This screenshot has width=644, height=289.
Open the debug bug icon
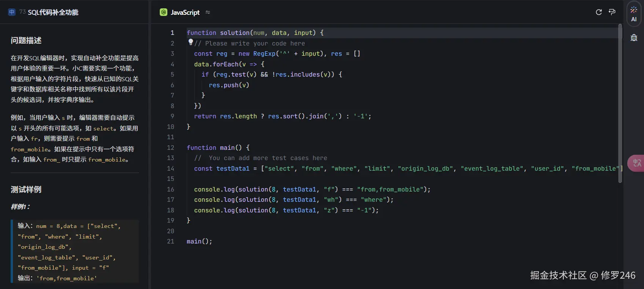634,38
